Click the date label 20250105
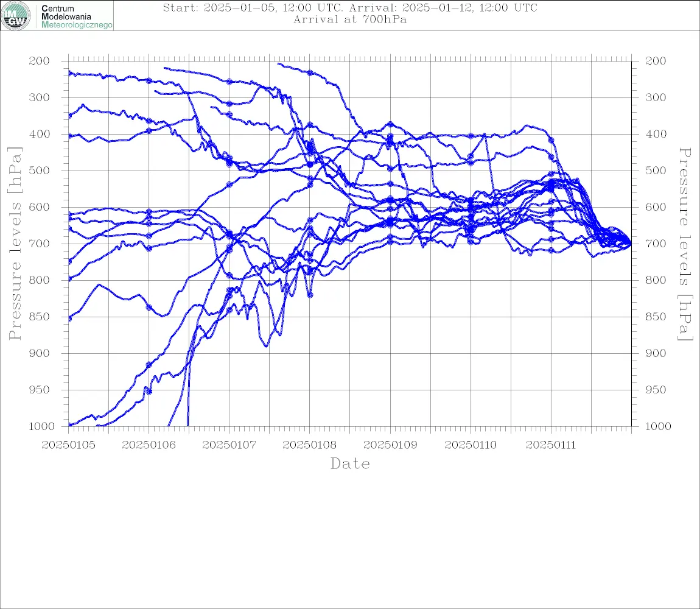This screenshot has width=700, height=609. (x=68, y=445)
